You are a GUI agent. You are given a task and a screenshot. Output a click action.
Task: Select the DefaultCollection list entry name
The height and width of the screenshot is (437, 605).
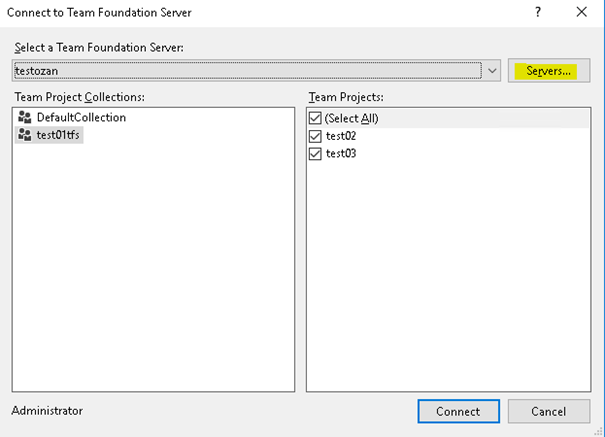click(x=82, y=118)
